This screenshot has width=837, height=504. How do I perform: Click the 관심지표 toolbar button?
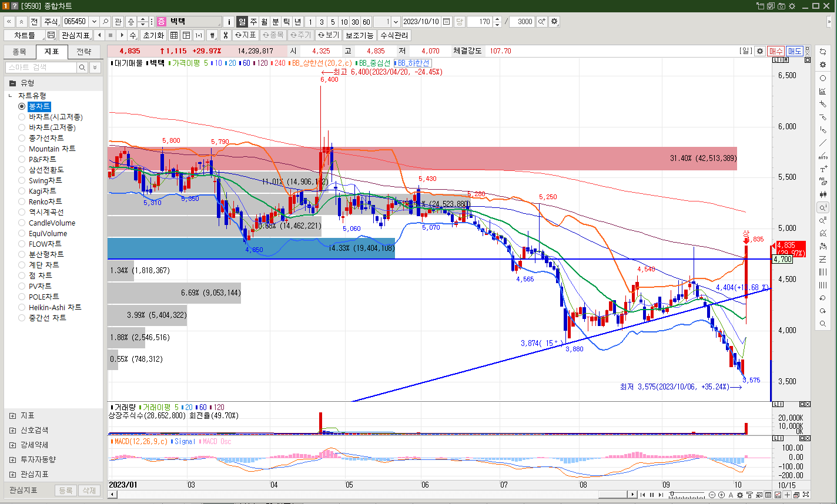pos(76,35)
